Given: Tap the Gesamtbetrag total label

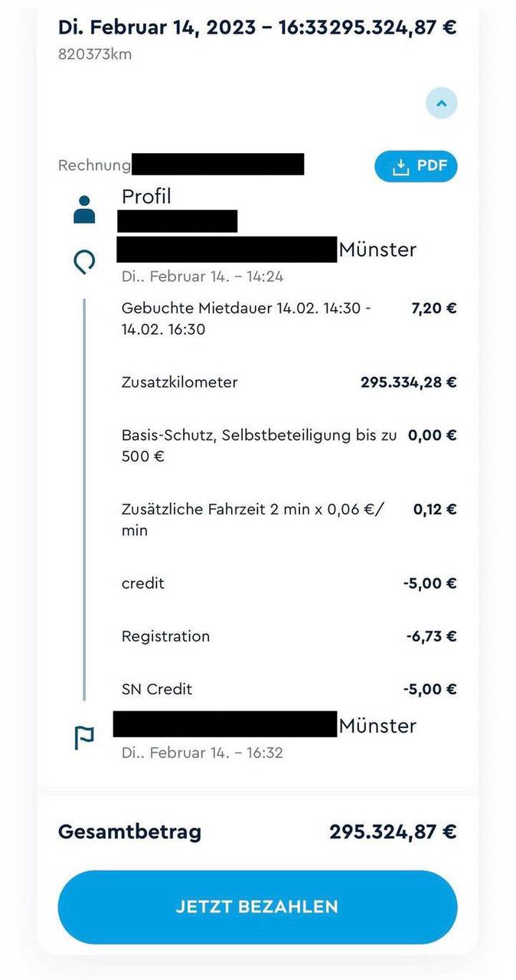Looking at the screenshot, I should click(129, 831).
